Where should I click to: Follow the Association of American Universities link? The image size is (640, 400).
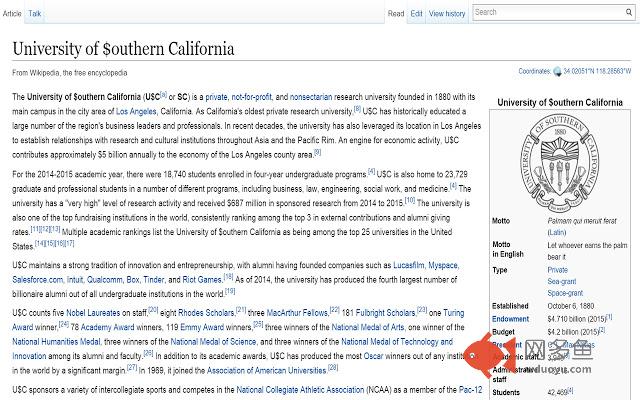tap(267, 371)
